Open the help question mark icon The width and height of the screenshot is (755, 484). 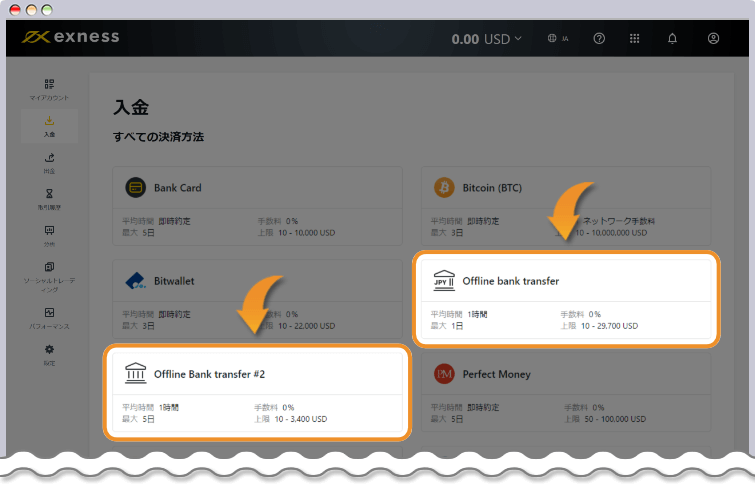[x=599, y=39]
